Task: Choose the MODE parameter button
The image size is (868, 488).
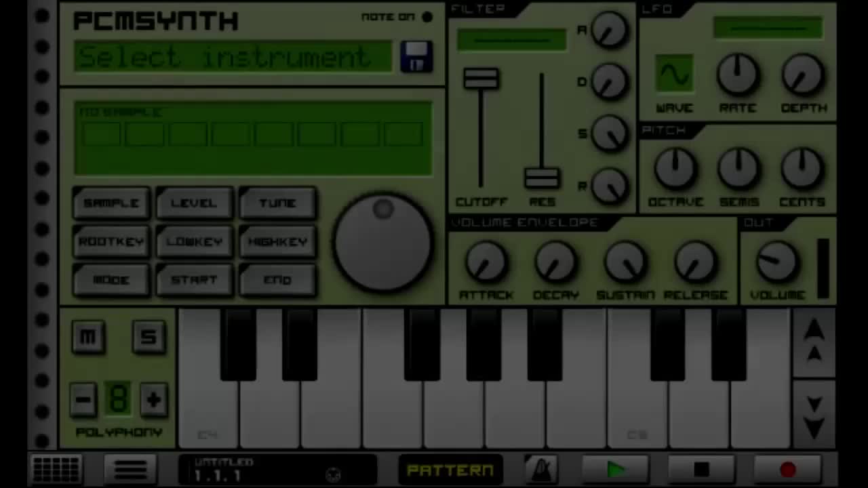Action: 111,281
